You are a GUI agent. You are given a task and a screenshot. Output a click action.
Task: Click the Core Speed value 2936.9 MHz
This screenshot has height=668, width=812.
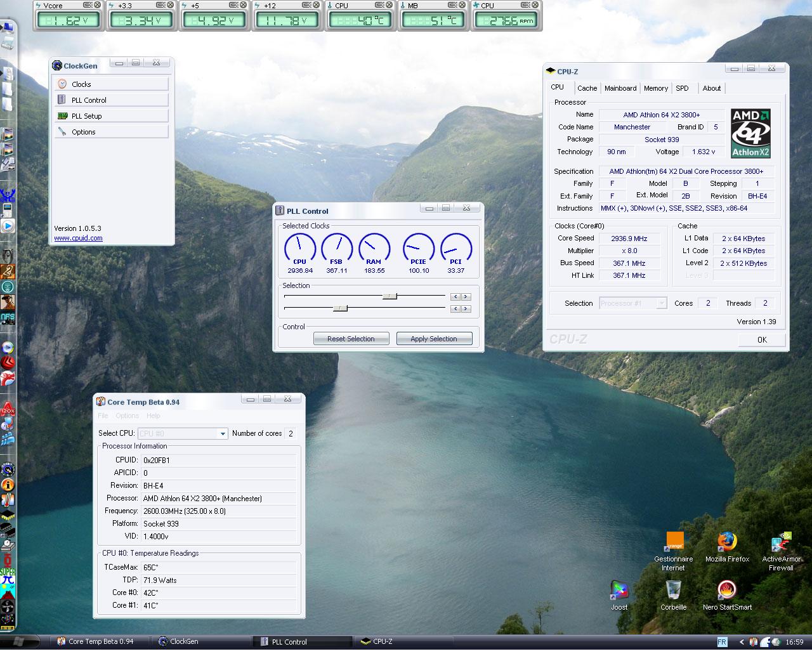click(x=629, y=239)
